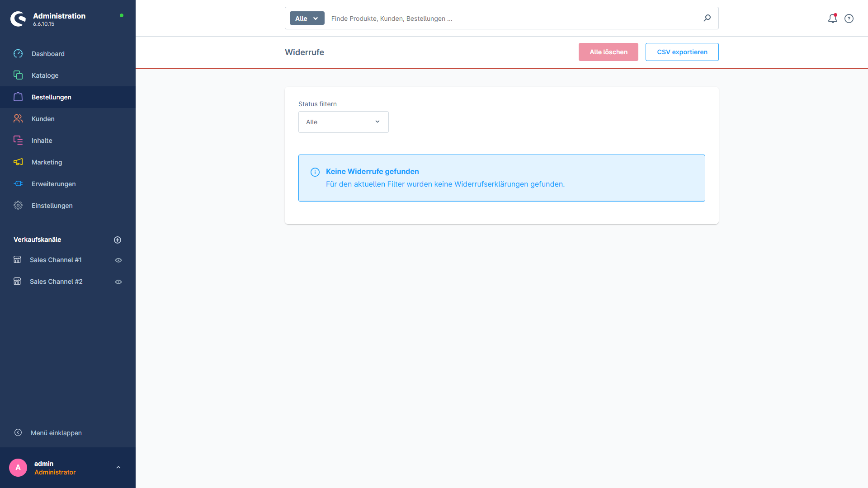
Task: Collapse menu via arrow circle icon
Action: coord(18,433)
